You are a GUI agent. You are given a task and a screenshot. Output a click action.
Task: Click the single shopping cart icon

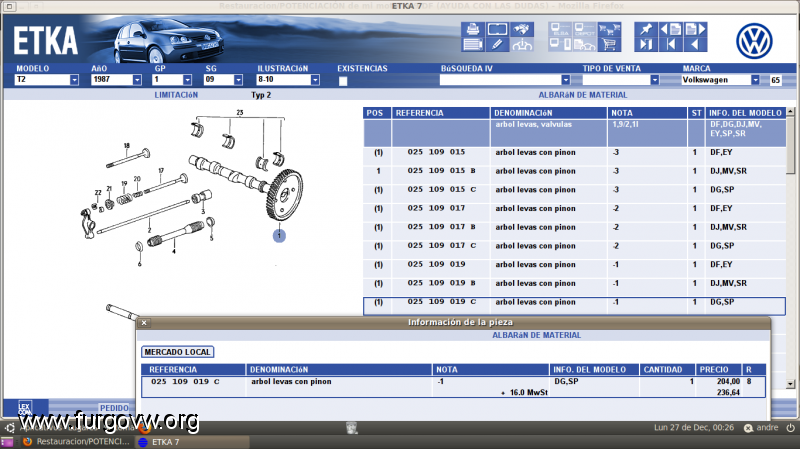point(609,44)
